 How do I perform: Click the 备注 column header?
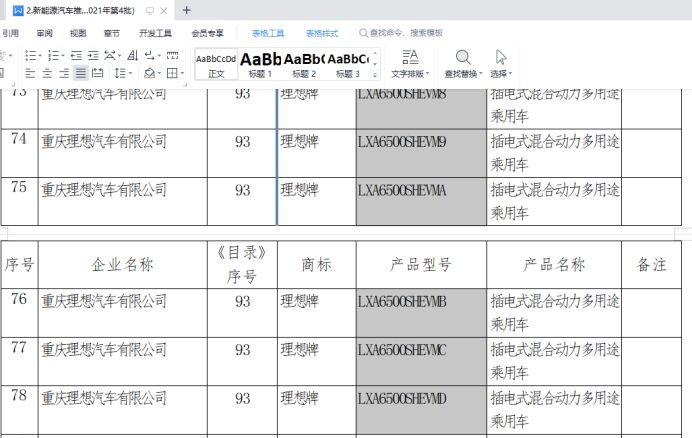click(651, 265)
